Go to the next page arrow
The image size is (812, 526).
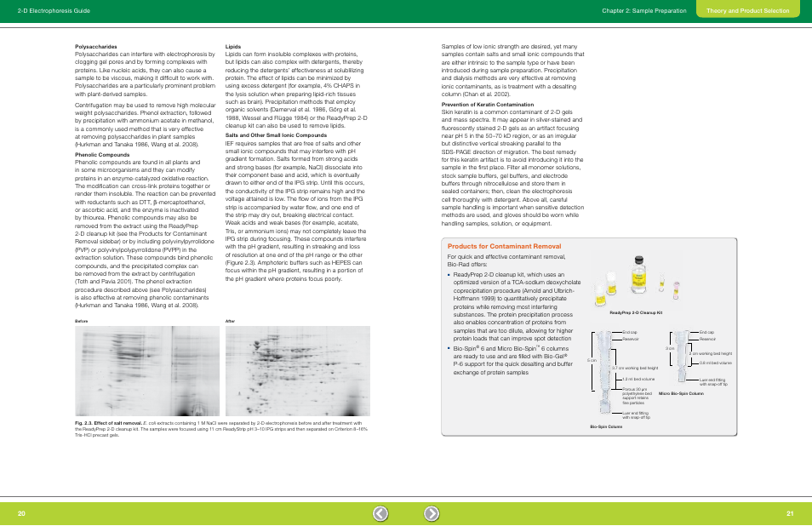432,513
